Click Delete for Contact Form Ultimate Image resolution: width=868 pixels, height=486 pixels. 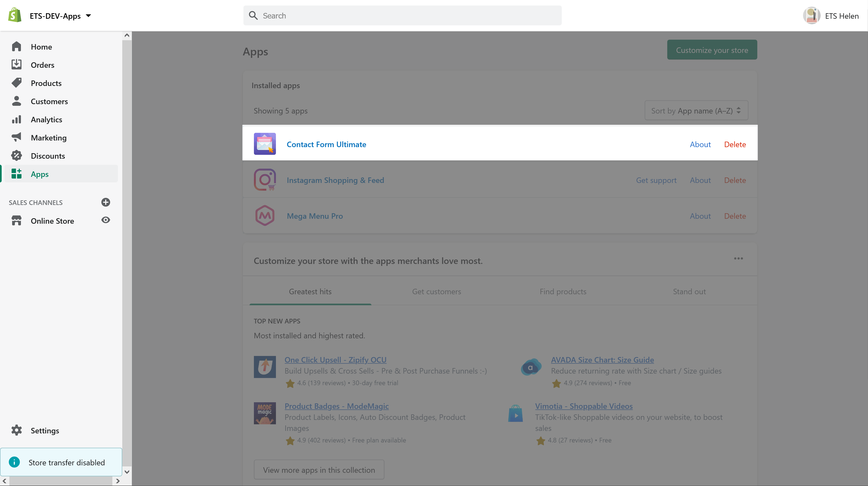tap(735, 144)
